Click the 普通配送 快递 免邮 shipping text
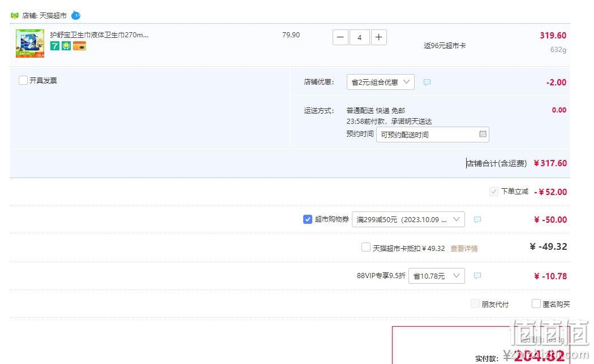Screen dimensions: 594x364 376,110
